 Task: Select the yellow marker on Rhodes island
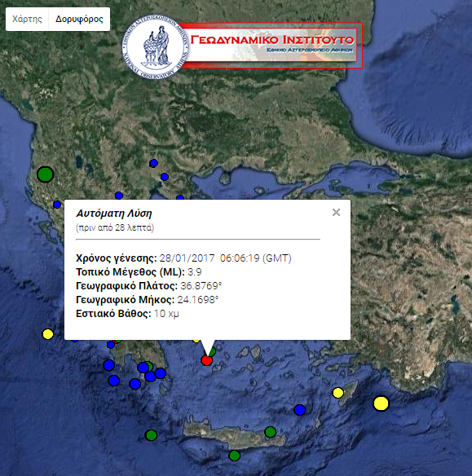coord(337,393)
